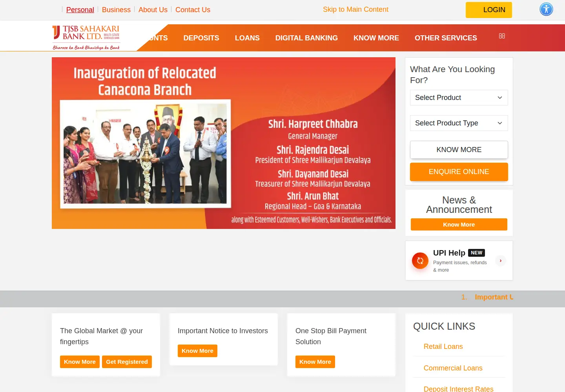
Task: Open the Digital Banking menu
Action: pyautogui.click(x=306, y=38)
